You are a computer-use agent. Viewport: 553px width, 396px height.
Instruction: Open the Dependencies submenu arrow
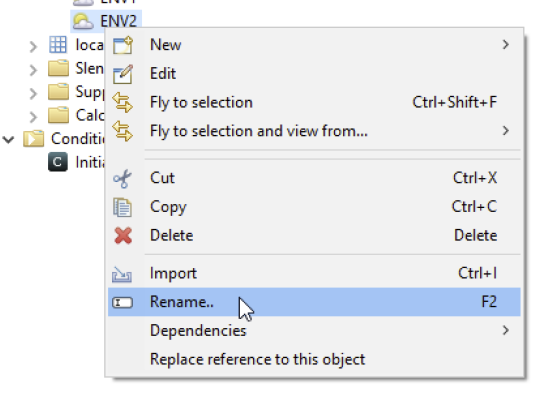tap(506, 330)
